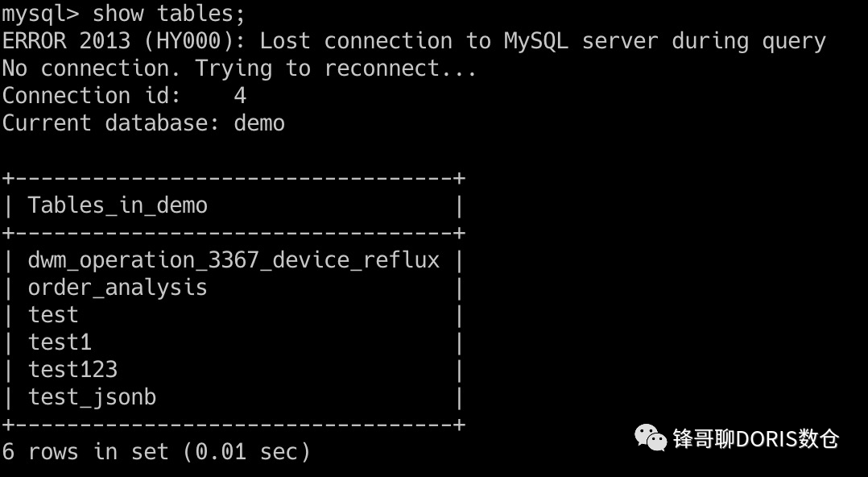Click the Tables_in_demo column header
Screen dimensions: 868x477
pos(118,205)
